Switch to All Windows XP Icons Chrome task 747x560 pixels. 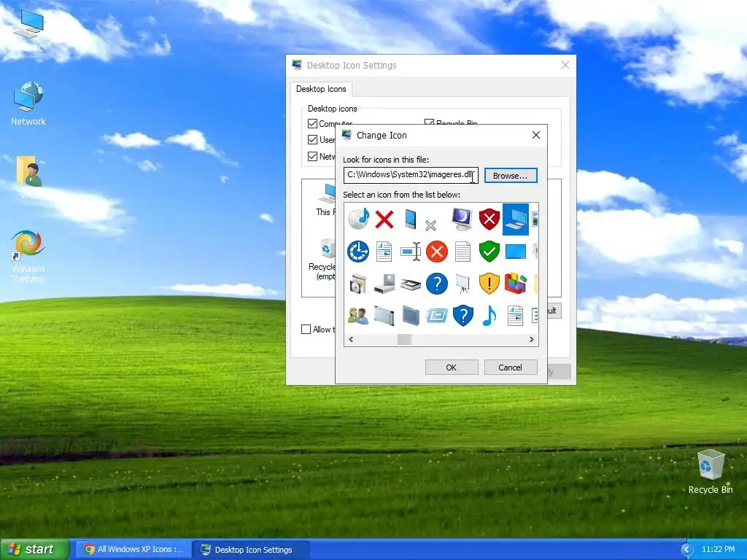133,550
